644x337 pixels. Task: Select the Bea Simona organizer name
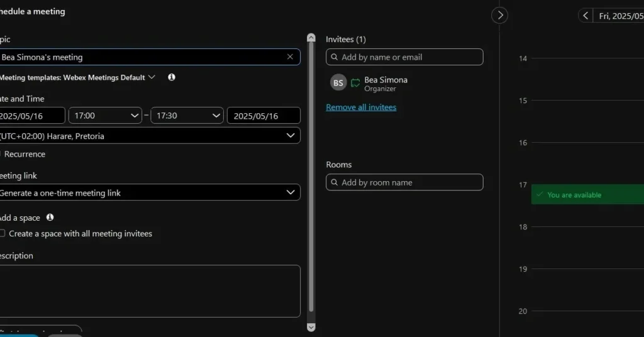tap(386, 80)
